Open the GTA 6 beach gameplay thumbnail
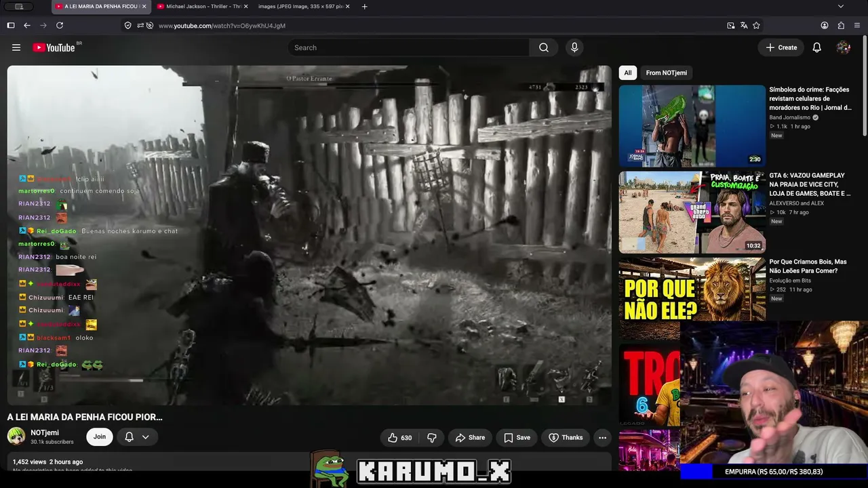868x488 pixels. click(692, 212)
